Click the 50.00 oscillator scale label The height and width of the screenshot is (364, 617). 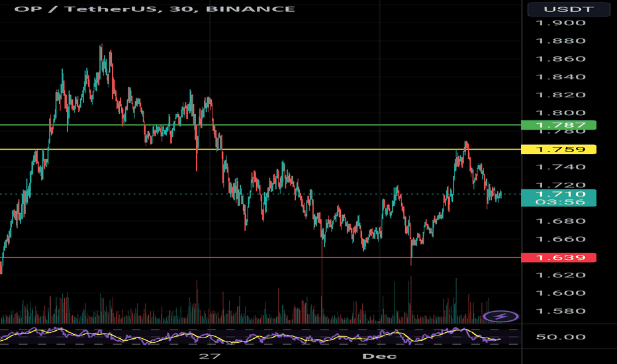point(561,337)
